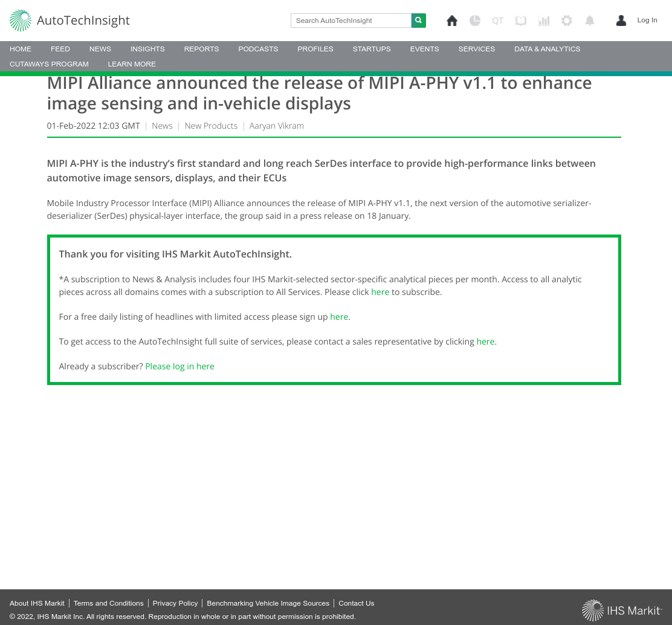
Task: Open the settings gear icon
Action: click(x=567, y=21)
